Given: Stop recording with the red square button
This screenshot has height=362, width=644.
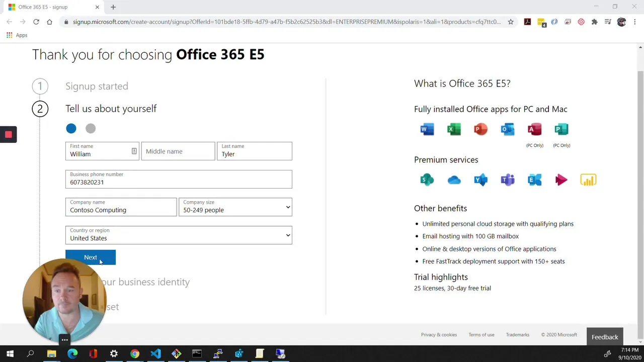Looking at the screenshot, I should click(8, 134).
